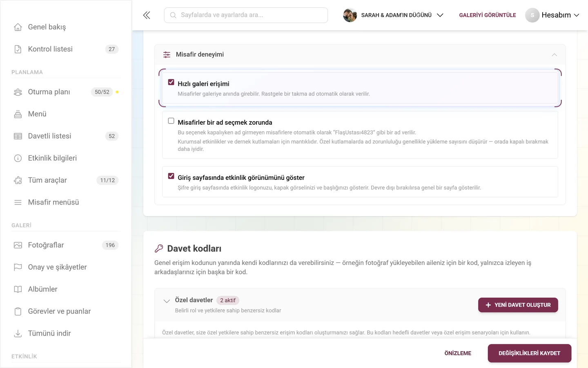This screenshot has height=368, width=588.
Task: Click the people icon beside Oturma planı
Action: (x=18, y=92)
